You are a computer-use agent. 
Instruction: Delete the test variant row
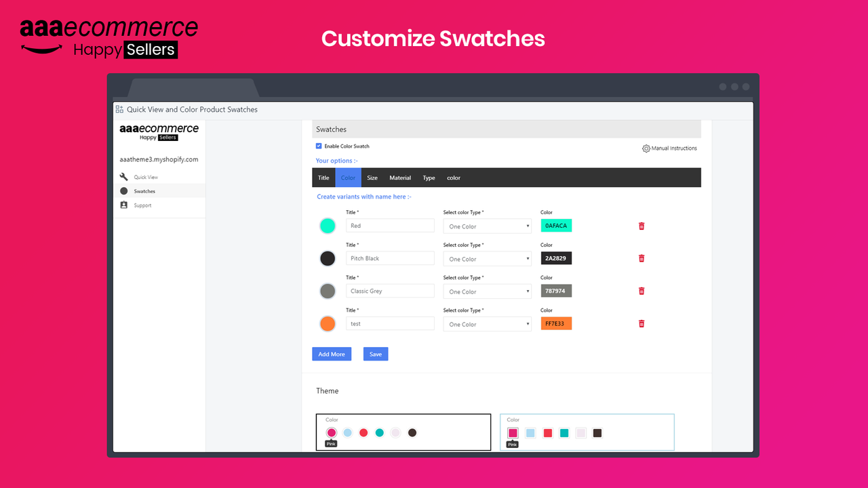pyautogui.click(x=642, y=323)
